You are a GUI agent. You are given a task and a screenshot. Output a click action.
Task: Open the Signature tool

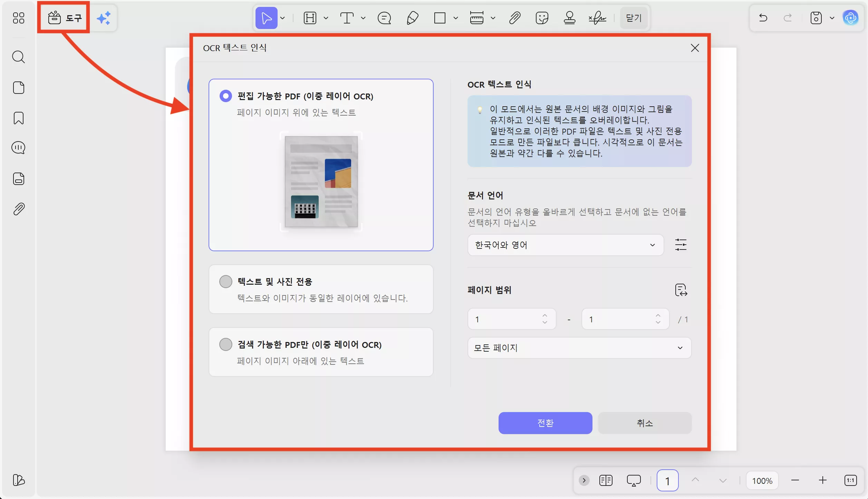[597, 18]
